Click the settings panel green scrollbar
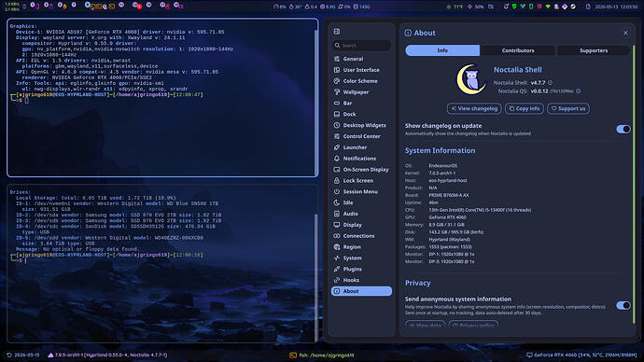 click(x=634, y=185)
